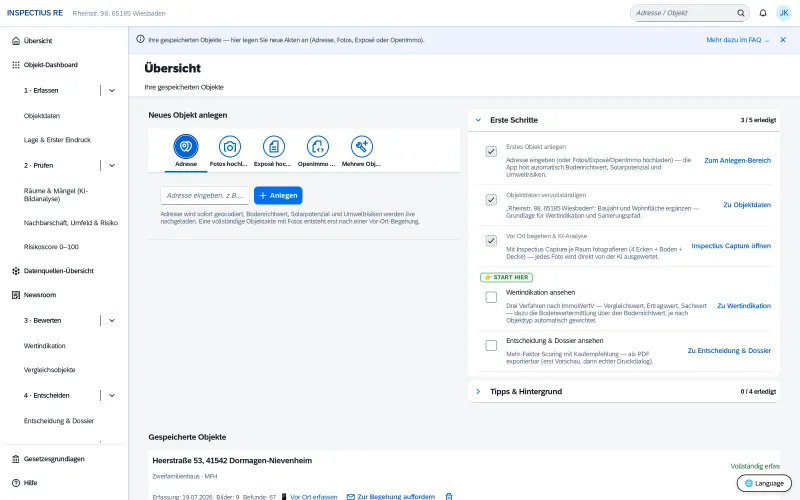Collapse the 2 · Prüfen sidebar section
The height and width of the screenshot is (500, 800).
pos(112,165)
